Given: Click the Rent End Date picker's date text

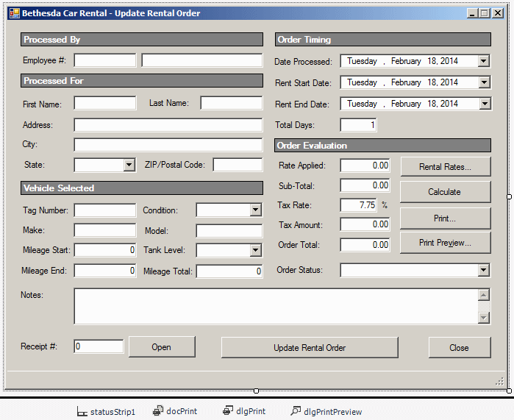Looking at the screenshot, I should pos(402,104).
